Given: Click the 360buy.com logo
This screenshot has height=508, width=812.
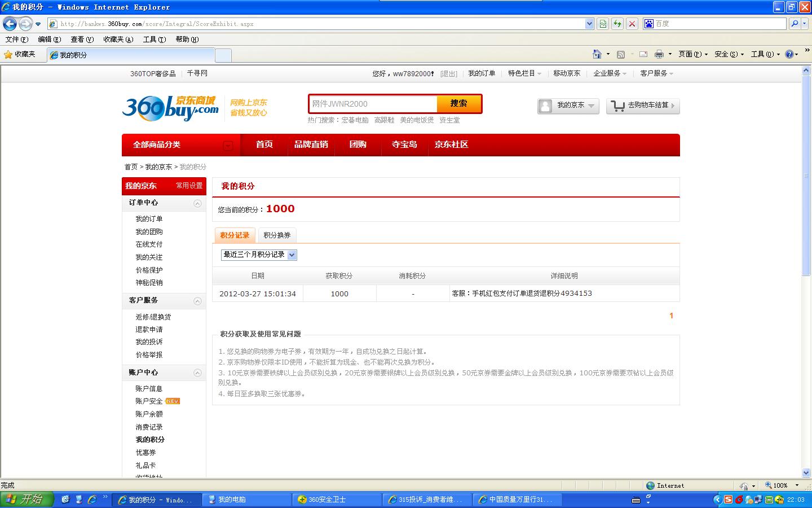Looking at the screenshot, I should click(170, 107).
